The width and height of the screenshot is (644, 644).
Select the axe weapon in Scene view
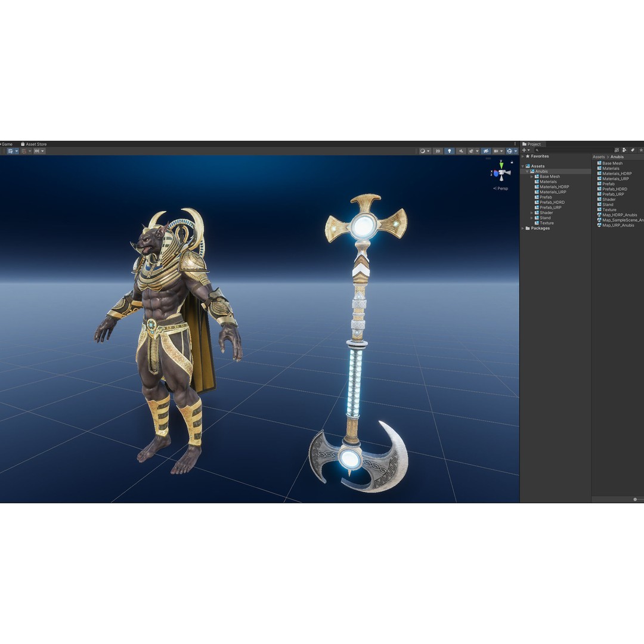click(x=360, y=343)
